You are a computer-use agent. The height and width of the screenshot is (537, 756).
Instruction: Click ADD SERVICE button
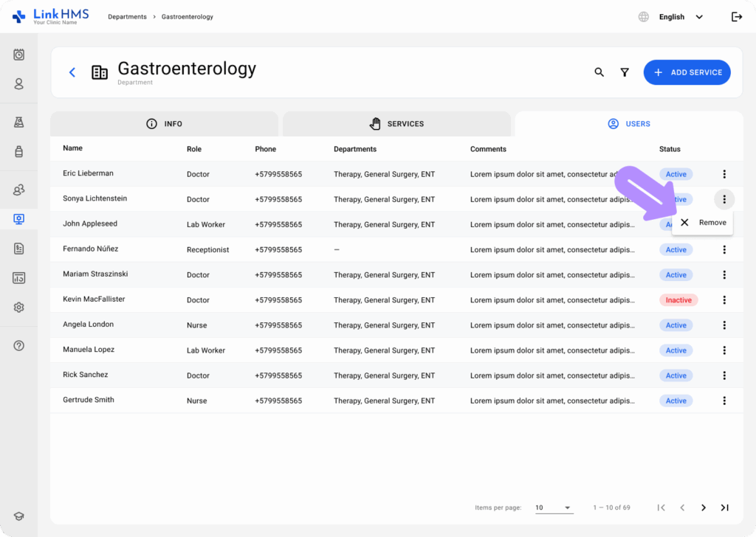pyautogui.click(x=687, y=72)
